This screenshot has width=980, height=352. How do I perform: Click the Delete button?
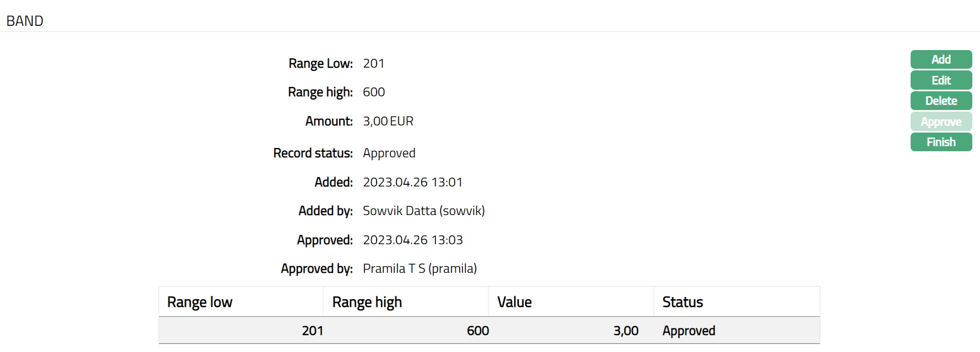click(x=941, y=101)
